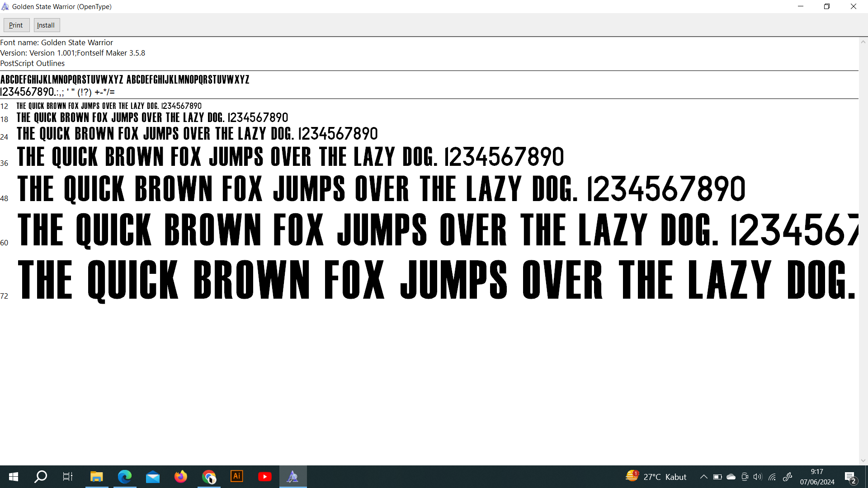Select the font viewer taskbar icon
The width and height of the screenshot is (868, 488).
pyautogui.click(x=293, y=477)
